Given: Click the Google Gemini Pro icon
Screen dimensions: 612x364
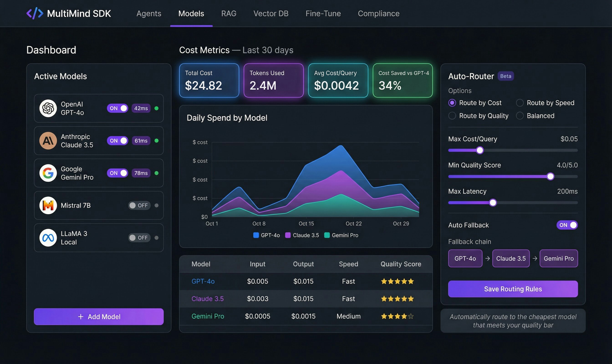Looking at the screenshot, I should tap(48, 173).
